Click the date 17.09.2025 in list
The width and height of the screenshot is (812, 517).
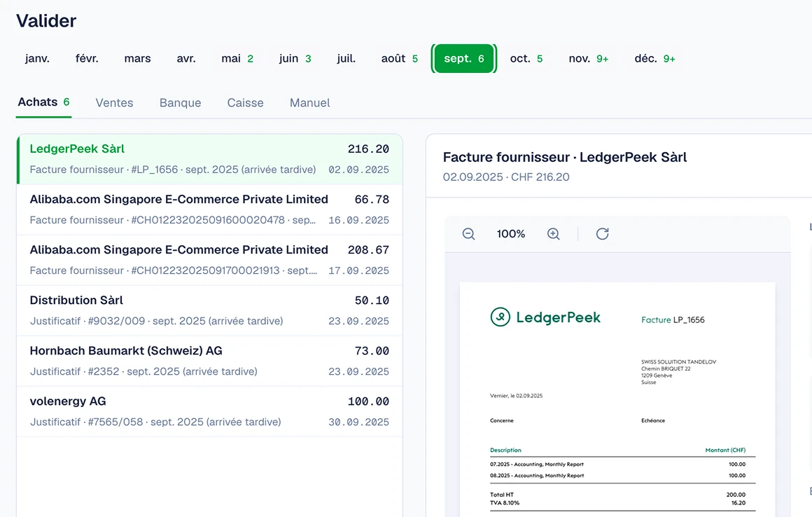point(358,270)
